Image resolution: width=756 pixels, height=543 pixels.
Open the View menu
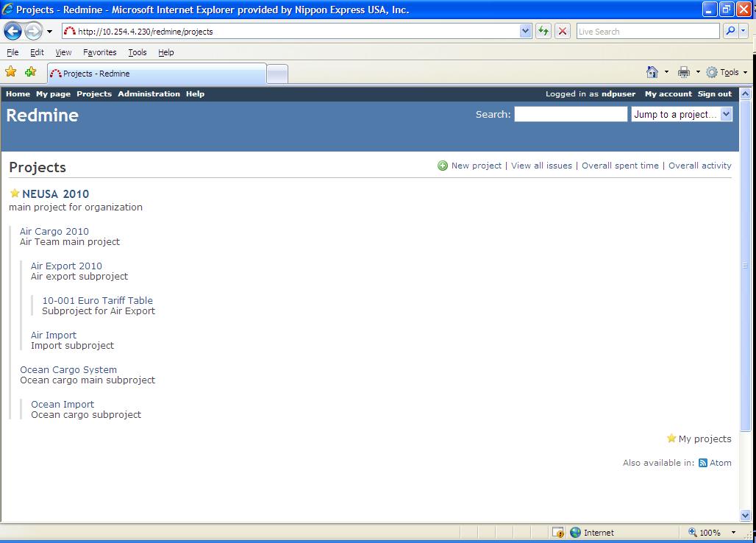pyautogui.click(x=63, y=52)
